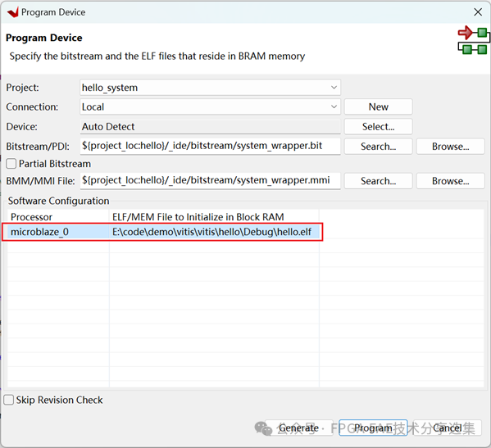The image size is (491, 448).
Task: Click the BMM/MMI File path input field
Action: (210, 180)
